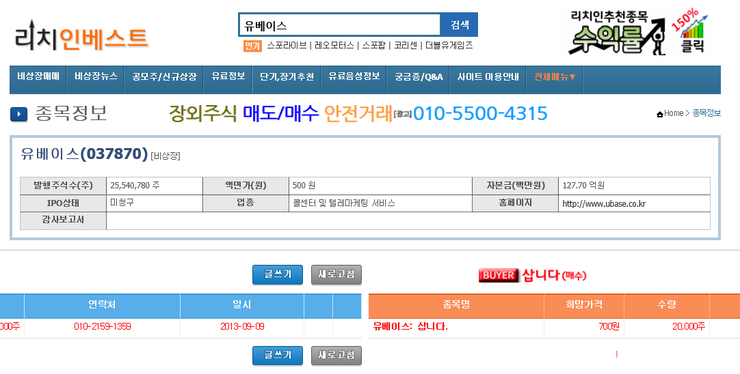Click the stock title 유베이스(037870)
740x374 pixels.
pos(84,153)
